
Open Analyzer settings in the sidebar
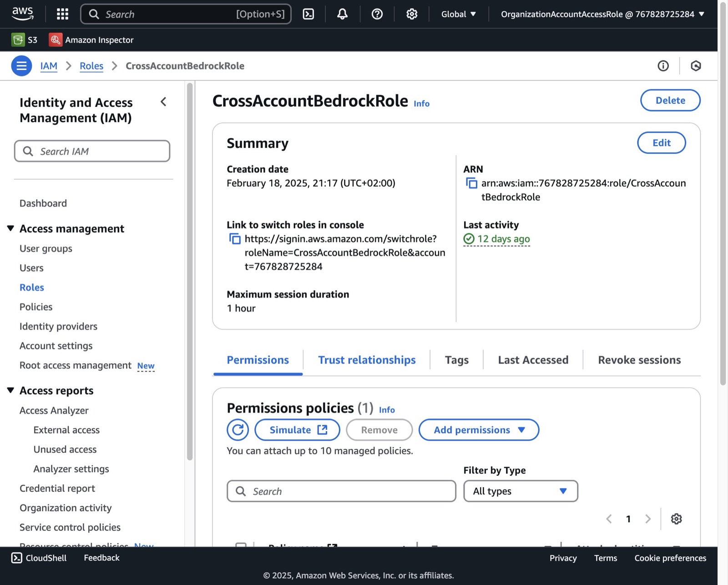point(71,469)
